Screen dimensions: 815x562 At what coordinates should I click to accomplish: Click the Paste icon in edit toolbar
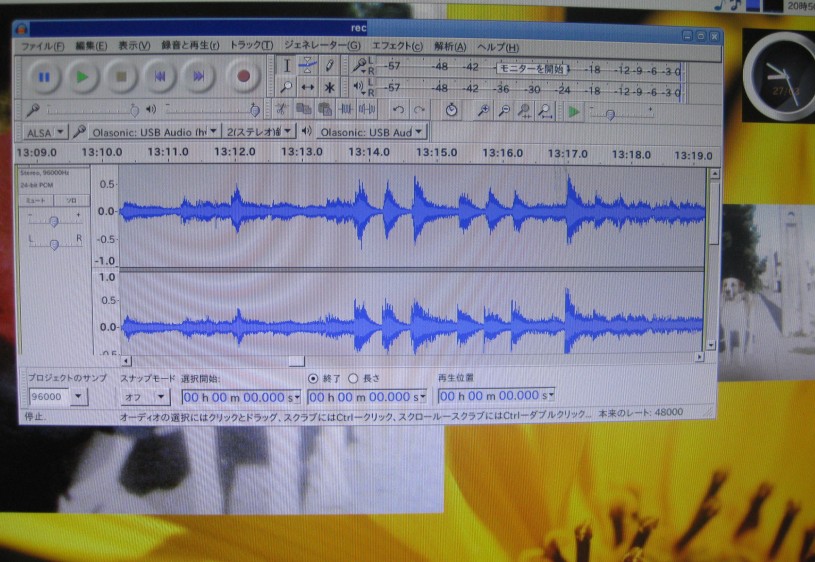pos(324,109)
